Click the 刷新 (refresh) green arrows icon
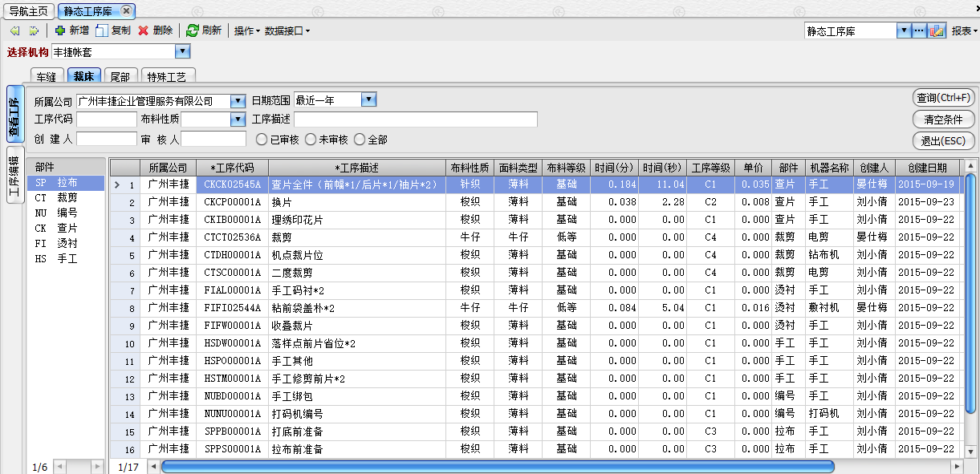 point(192,30)
